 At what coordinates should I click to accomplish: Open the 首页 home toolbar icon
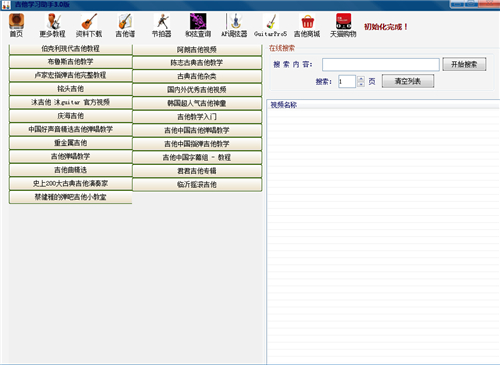coord(16,25)
